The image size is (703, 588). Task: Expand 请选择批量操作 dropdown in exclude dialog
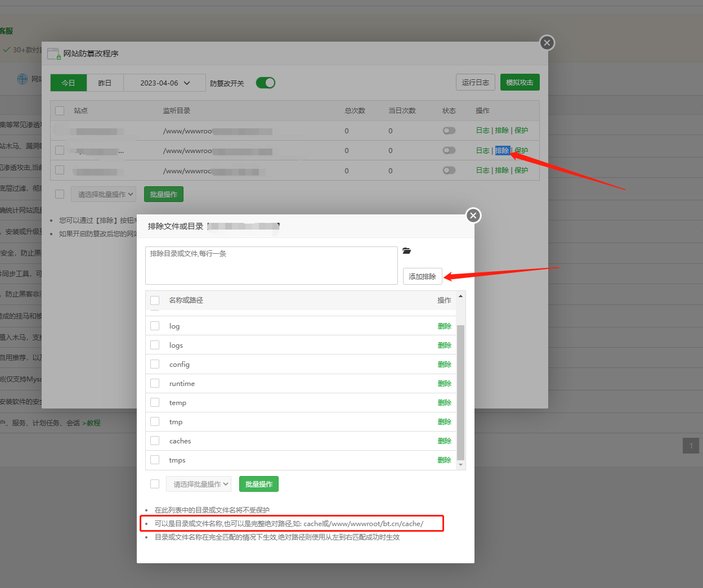[199, 484]
